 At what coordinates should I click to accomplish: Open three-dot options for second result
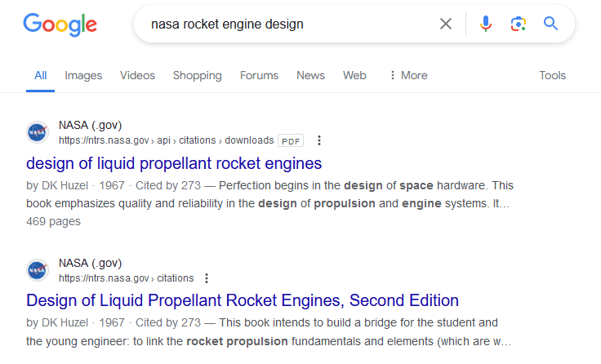pos(207,278)
